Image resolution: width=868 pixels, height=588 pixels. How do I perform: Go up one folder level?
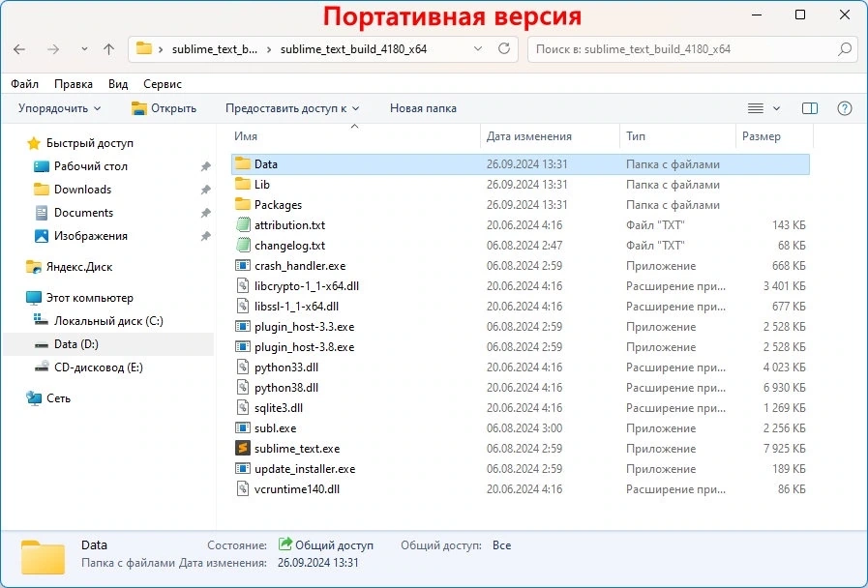click(x=109, y=49)
